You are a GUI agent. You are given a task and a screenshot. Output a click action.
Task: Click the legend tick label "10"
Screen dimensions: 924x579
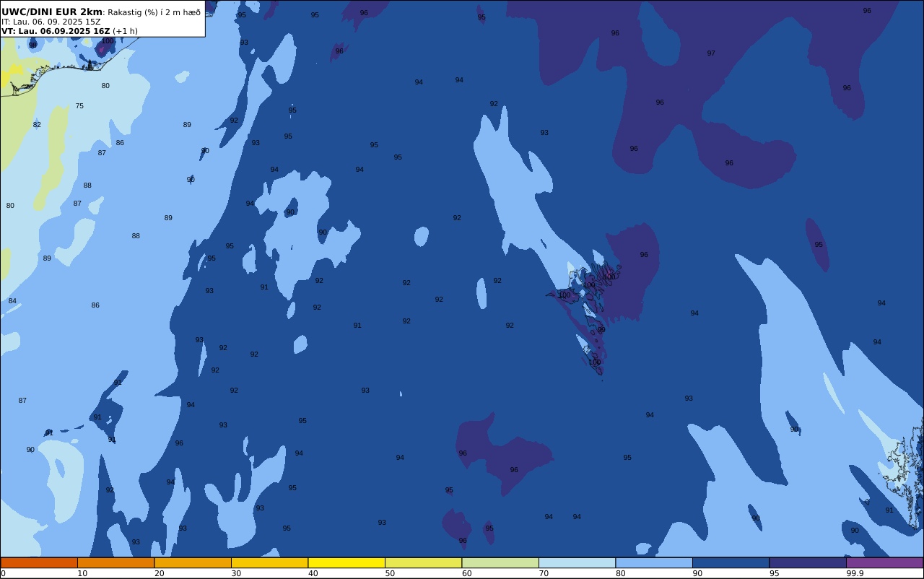point(82,573)
